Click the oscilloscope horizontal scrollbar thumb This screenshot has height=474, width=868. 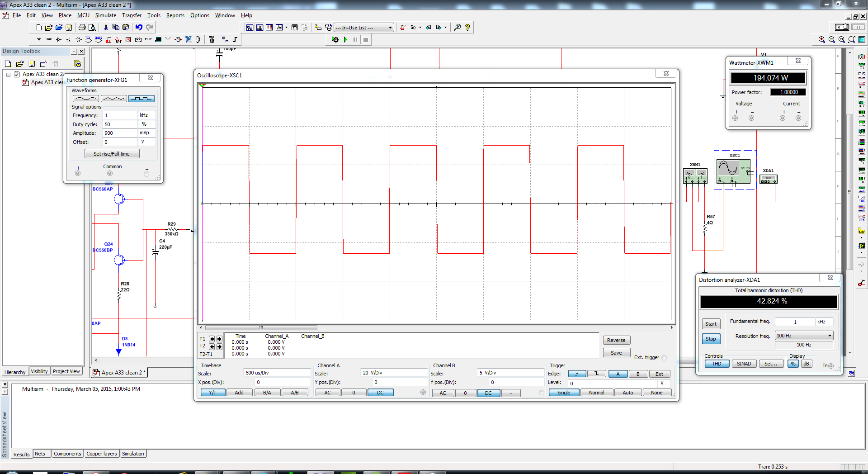(x=261, y=327)
